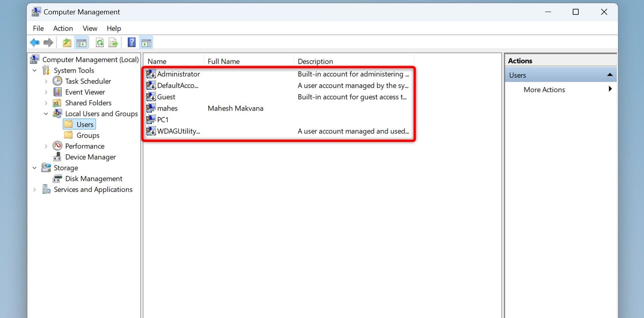Screen dimensions: 644x318
Task: Click DefaultAccount's description text
Action: (353, 86)
